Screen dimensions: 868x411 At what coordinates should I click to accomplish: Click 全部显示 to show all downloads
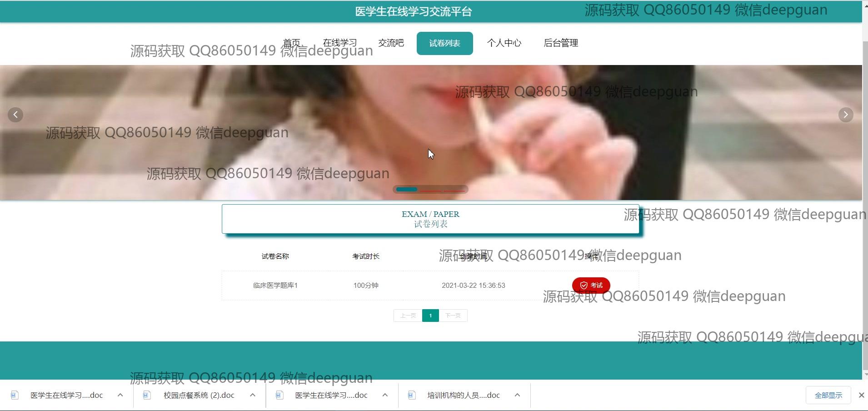click(828, 395)
